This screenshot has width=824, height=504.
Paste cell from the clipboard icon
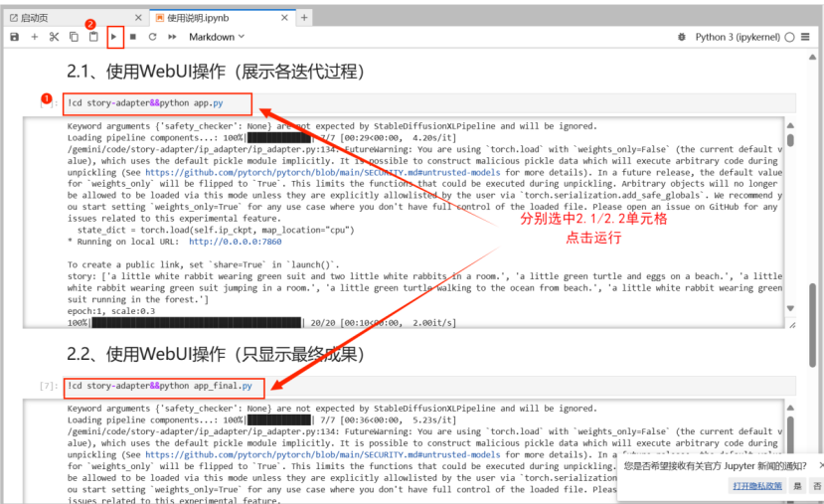pos(93,37)
